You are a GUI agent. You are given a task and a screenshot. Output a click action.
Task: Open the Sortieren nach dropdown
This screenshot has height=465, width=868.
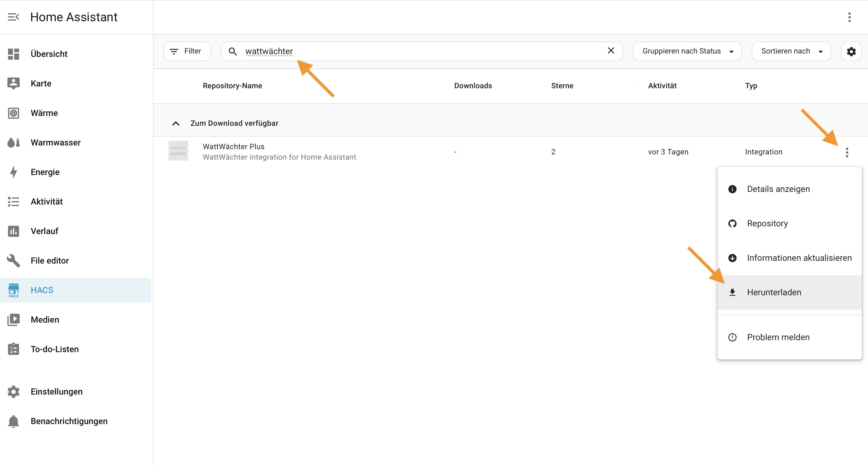point(791,51)
